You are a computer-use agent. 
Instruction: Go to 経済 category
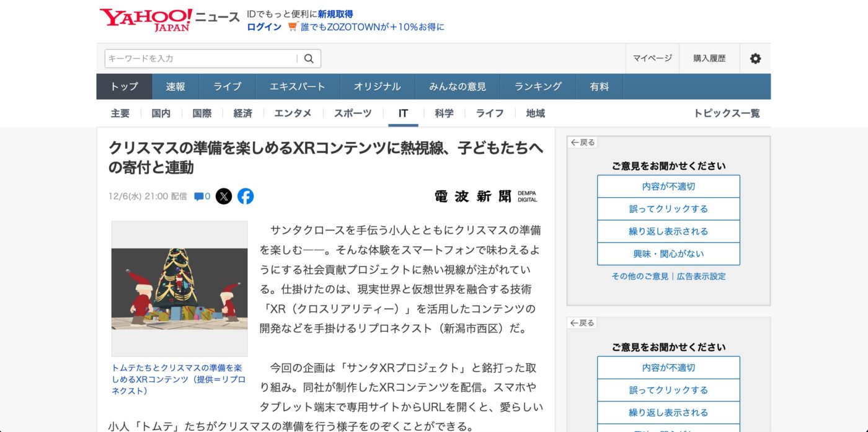click(243, 113)
